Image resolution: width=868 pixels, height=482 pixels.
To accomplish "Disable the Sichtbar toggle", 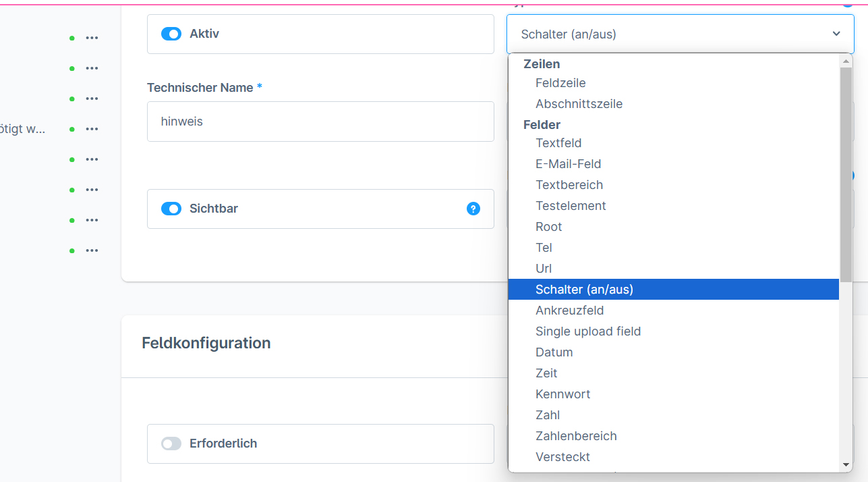I will pos(171,209).
